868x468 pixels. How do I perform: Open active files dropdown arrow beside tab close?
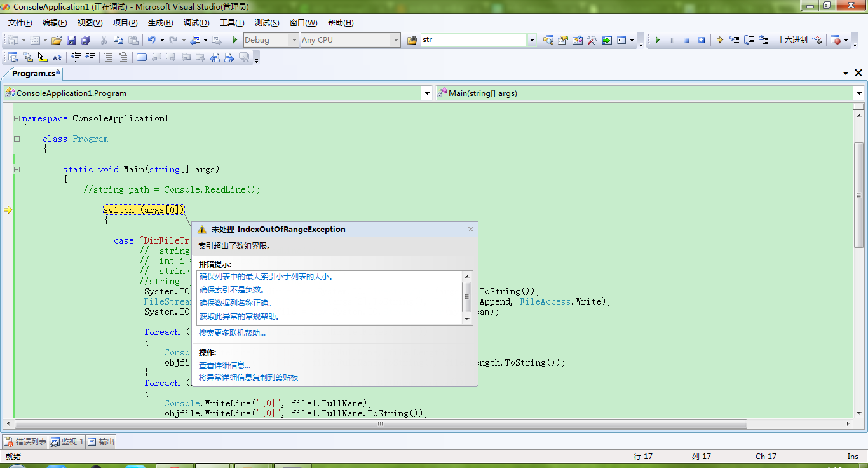pos(846,74)
